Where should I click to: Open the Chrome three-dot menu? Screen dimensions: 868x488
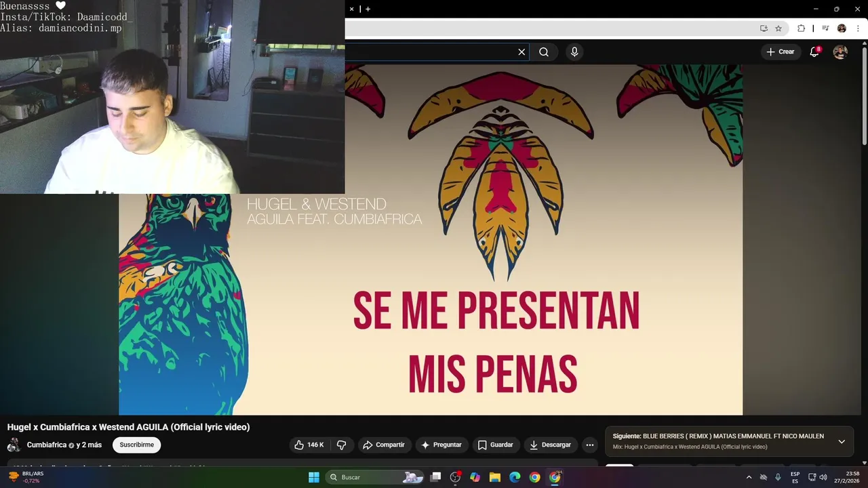[x=858, y=28]
